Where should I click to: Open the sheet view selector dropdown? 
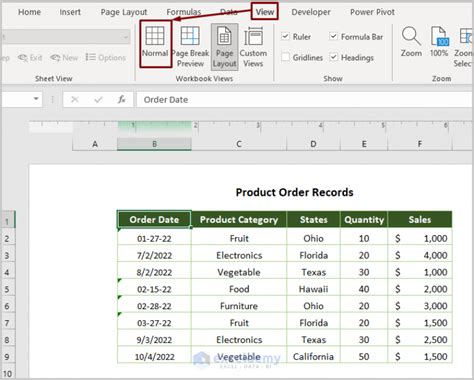(126, 37)
